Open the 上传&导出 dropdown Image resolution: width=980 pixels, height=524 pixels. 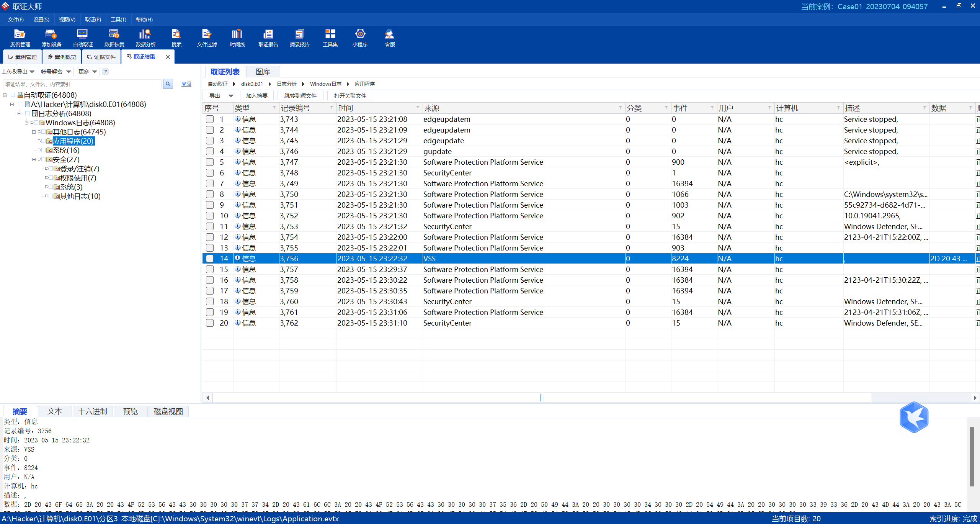(18, 72)
